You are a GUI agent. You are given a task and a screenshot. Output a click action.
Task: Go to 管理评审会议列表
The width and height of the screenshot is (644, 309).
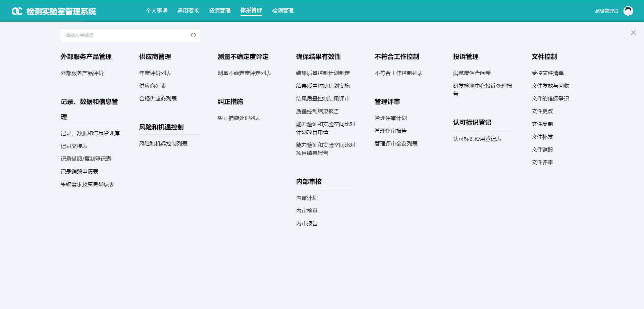point(396,144)
